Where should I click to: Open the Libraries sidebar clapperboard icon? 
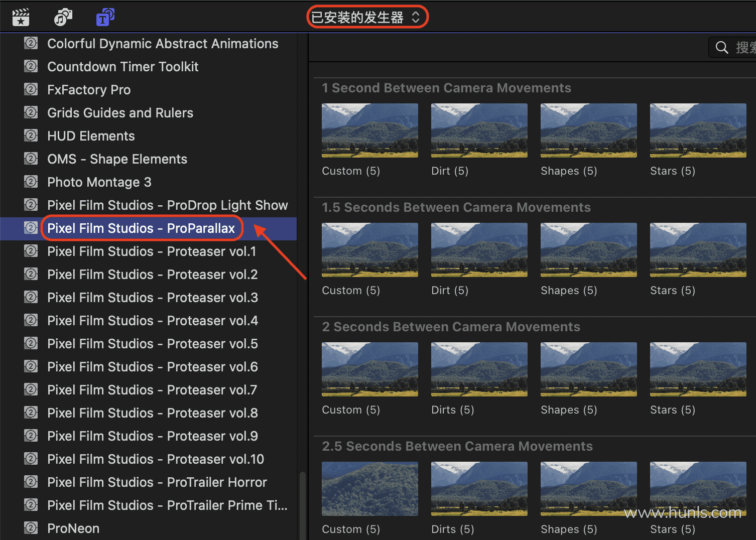pos(21,17)
